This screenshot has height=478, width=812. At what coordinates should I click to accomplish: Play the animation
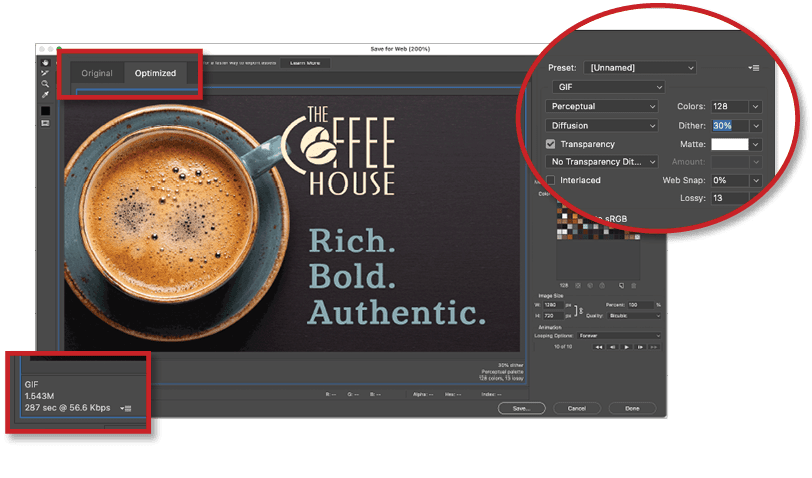click(x=627, y=347)
